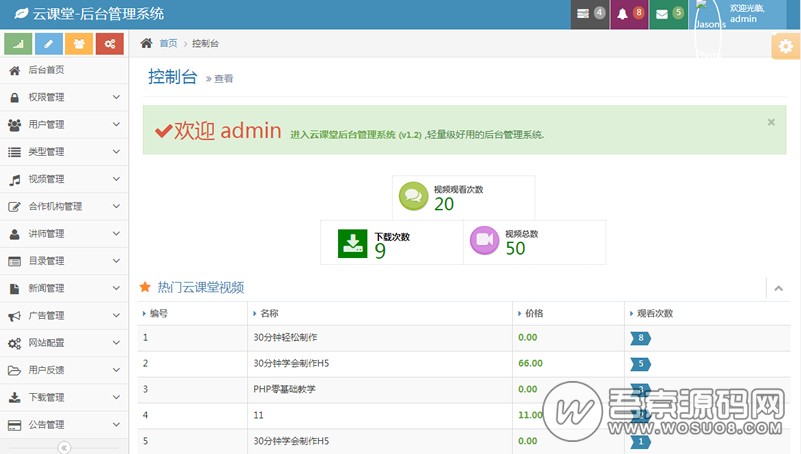Dismiss the welcome admin alert
Image resolution: width=801 pixels, height=454 pixels.
[x=771, y=122]
